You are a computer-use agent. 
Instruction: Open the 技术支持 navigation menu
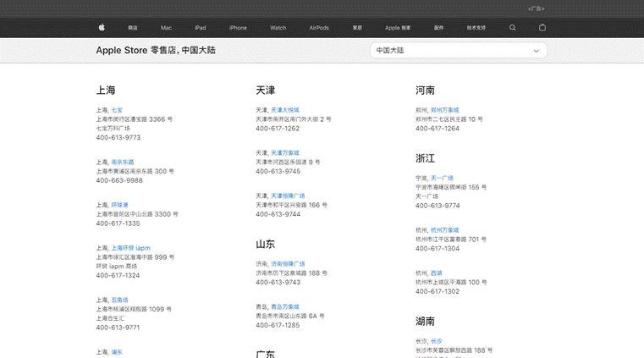(476, 28)
